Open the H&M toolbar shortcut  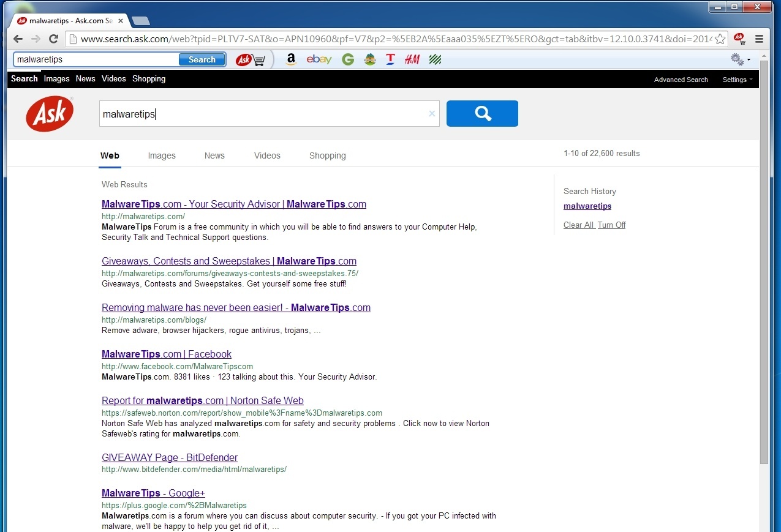click(412, 59)
